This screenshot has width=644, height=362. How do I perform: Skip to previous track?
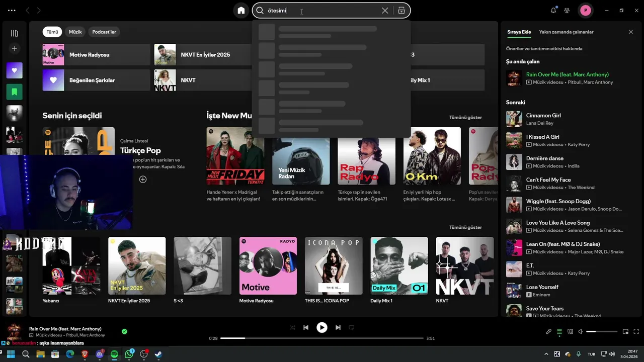pos(305,327)
